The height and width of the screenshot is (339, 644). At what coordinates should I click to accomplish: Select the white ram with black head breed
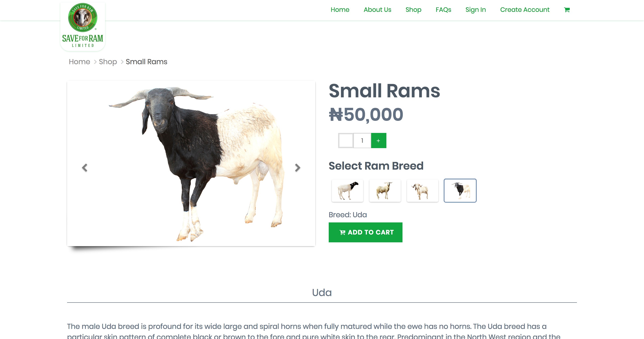[347, 191]
